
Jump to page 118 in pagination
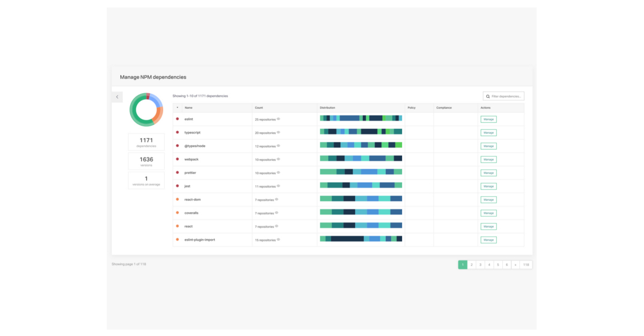pos(526,264)
